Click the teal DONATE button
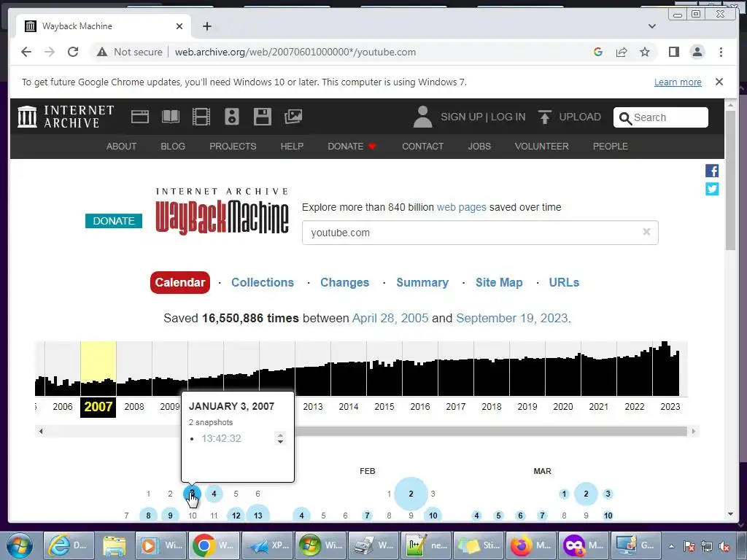Screen dimensions: 747x560 coord(113,221)
